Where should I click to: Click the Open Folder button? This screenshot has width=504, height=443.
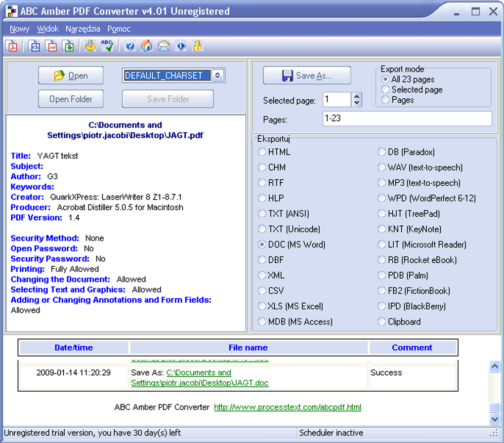[x=71, y=99]
